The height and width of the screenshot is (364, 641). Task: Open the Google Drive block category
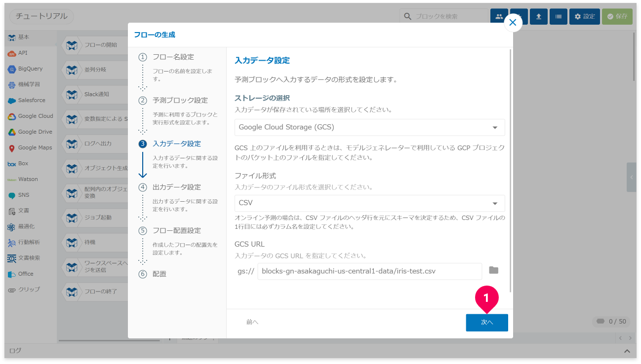coord(31,132)
